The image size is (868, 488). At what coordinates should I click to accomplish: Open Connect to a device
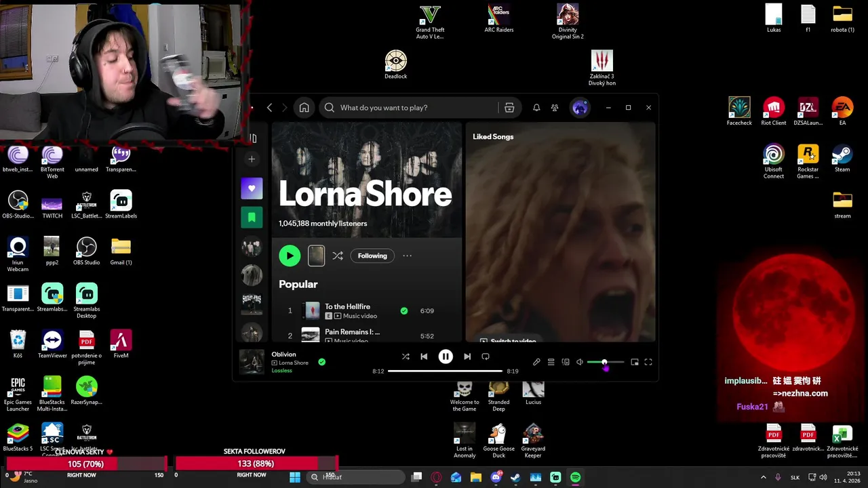pyautogui.click(x=566, y=363)
